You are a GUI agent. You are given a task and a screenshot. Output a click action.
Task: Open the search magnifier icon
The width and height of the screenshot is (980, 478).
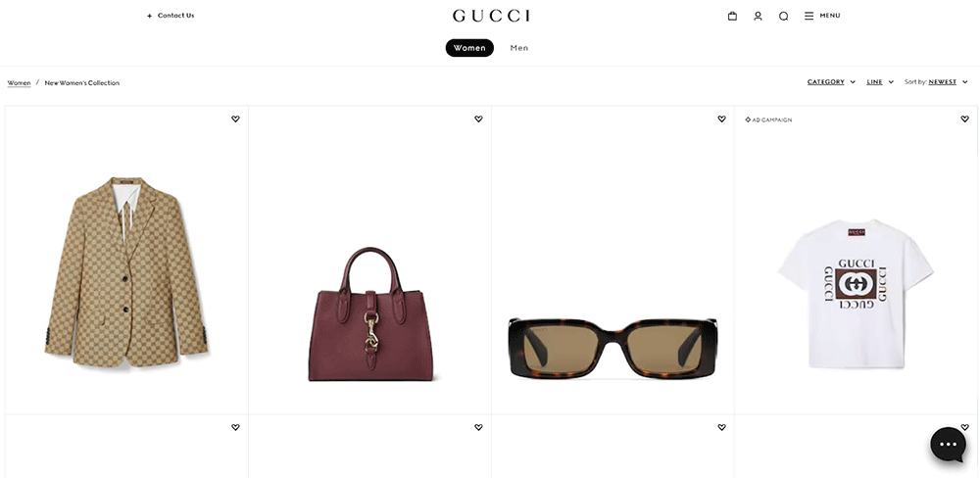(x=783, y=17)
